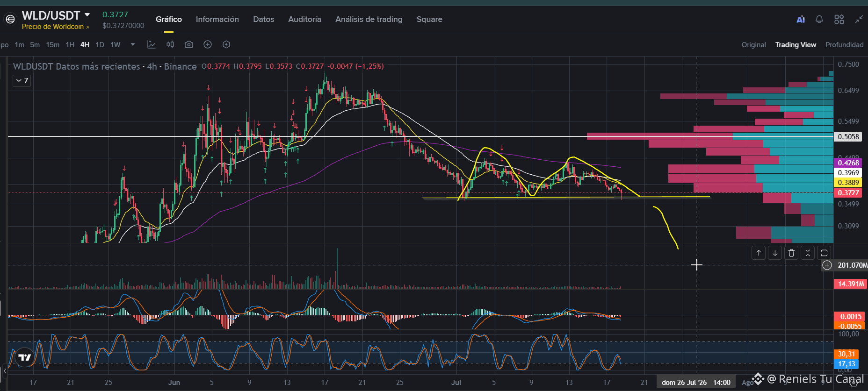Open price alert bell icon
Screen dimensions: 868x391
coord(819,19)
